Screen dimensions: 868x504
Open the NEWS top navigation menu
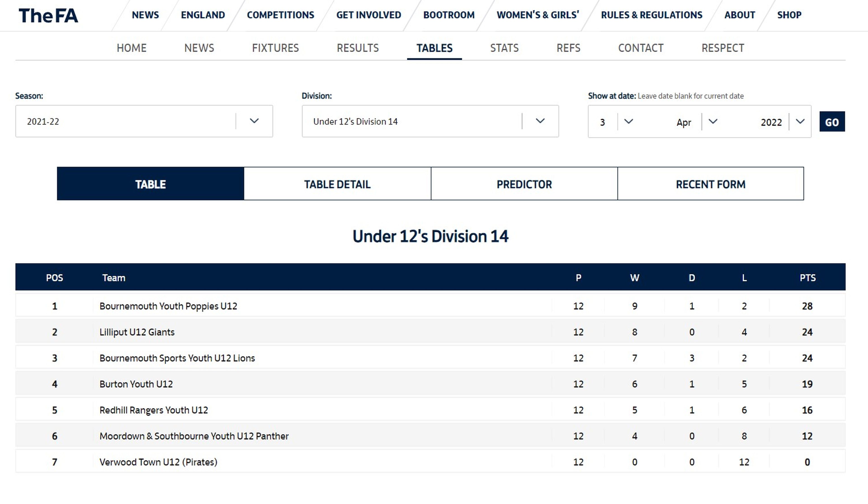click(145, 15)
